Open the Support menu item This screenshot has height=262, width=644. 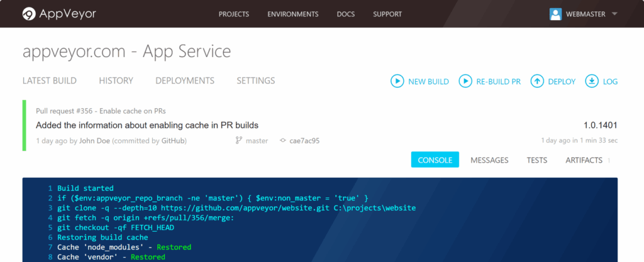pyautogui.click(x=387, y=14)
